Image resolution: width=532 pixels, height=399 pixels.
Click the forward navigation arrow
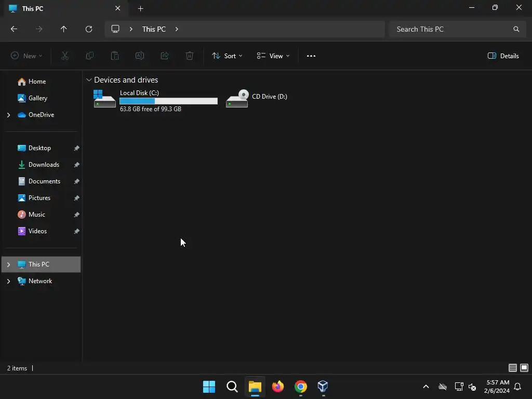click(x=39, y=29)
